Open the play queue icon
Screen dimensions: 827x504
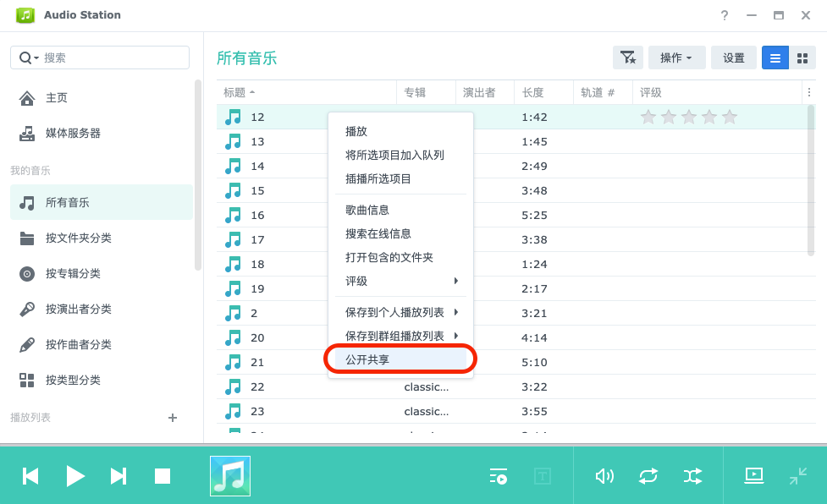[499, 476]
